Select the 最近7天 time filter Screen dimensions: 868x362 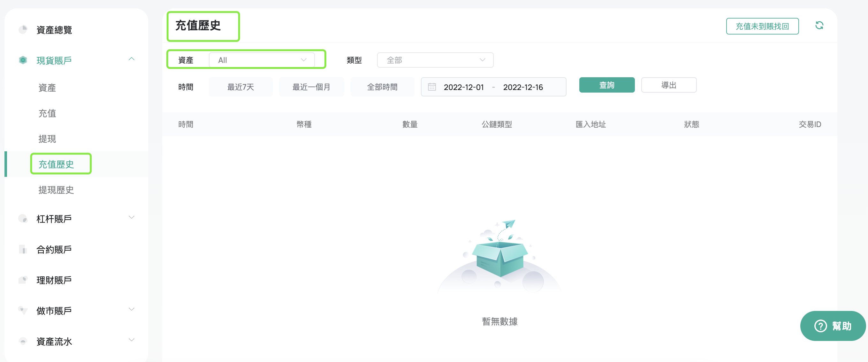pyautogui.click(x=240, y=87)
